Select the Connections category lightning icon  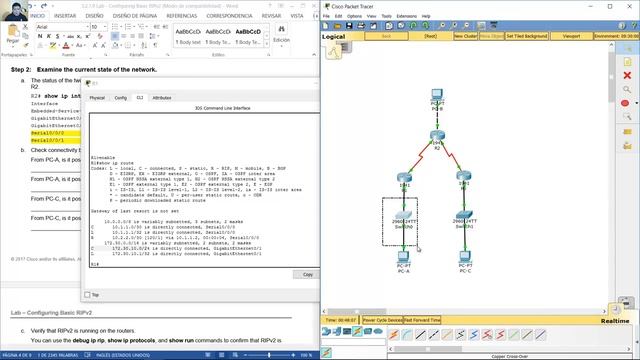pos(357,331)
